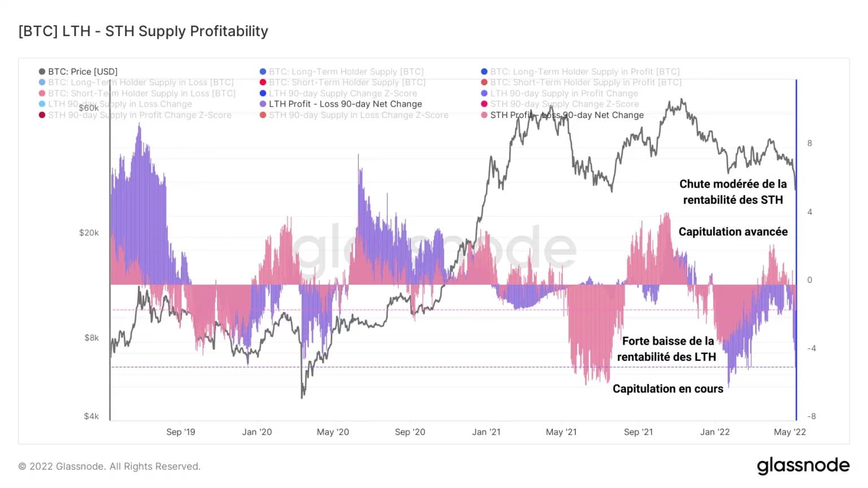Enable BTC: Long-Term Holder Supply in Loss series
This screenshot has width=868, height=488.
click(x=136, y=82)
